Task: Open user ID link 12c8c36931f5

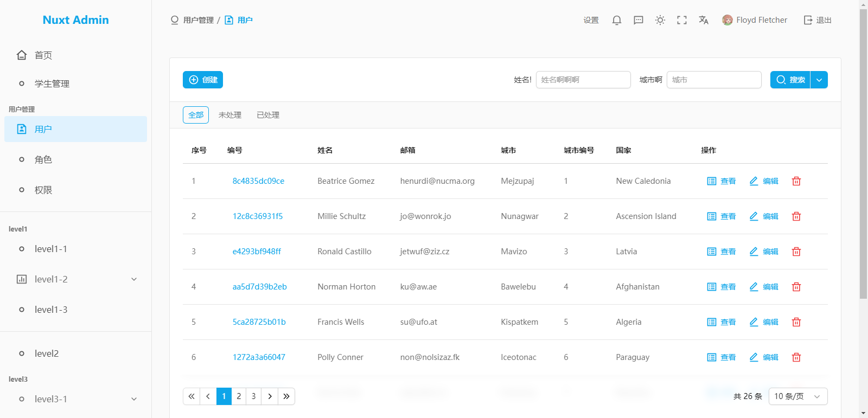Action: click(258, 216)
